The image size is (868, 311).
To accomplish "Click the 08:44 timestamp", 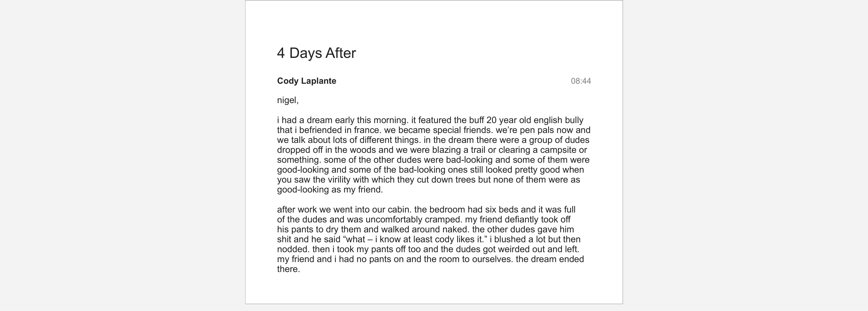I will (x=581, y=81).
